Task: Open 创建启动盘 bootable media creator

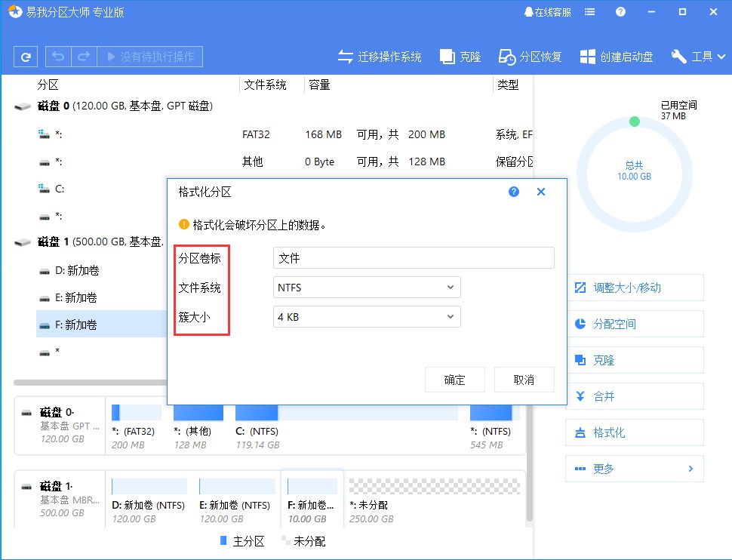Action: pyautogui.click(x=617, y=57)
